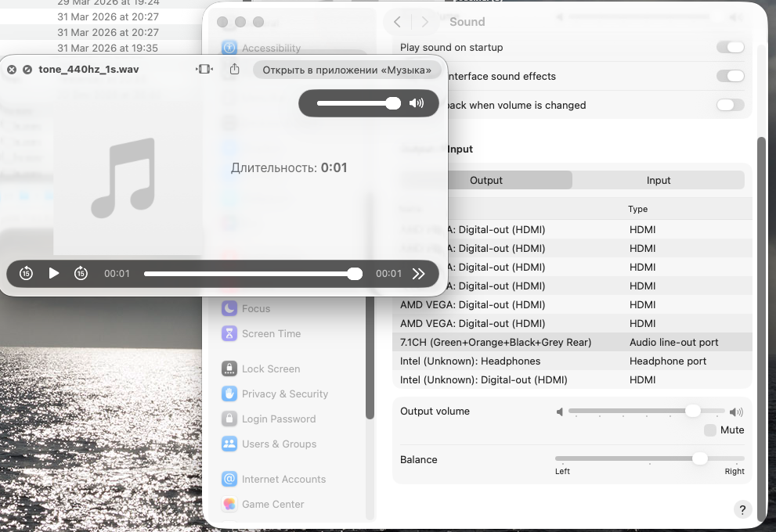The height and width of the screenshot is (532, 776).
Task: Click the high volume speaker icon
Action: click(x=736, y=412)
